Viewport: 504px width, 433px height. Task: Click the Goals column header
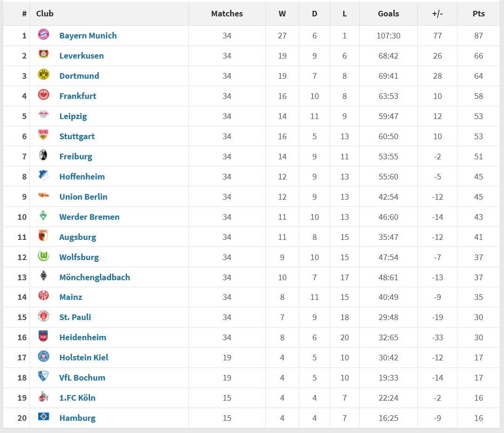click(388, 14)
